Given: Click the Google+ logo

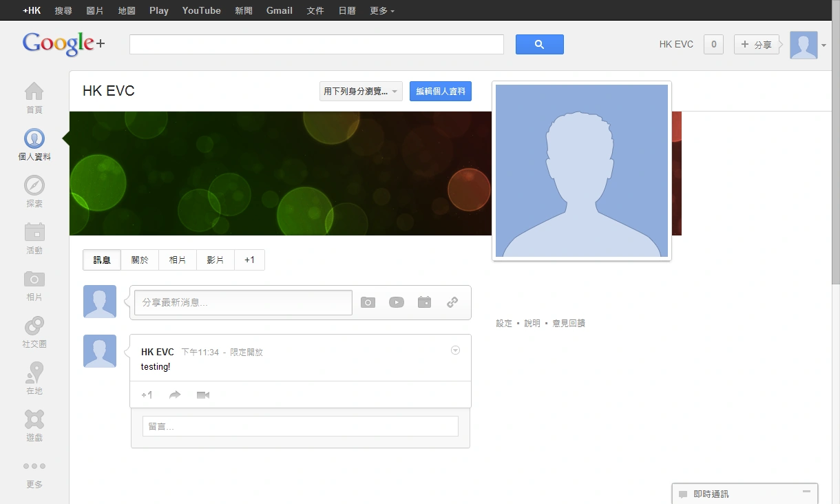Looking at the screenshot, I should [64, 43].
